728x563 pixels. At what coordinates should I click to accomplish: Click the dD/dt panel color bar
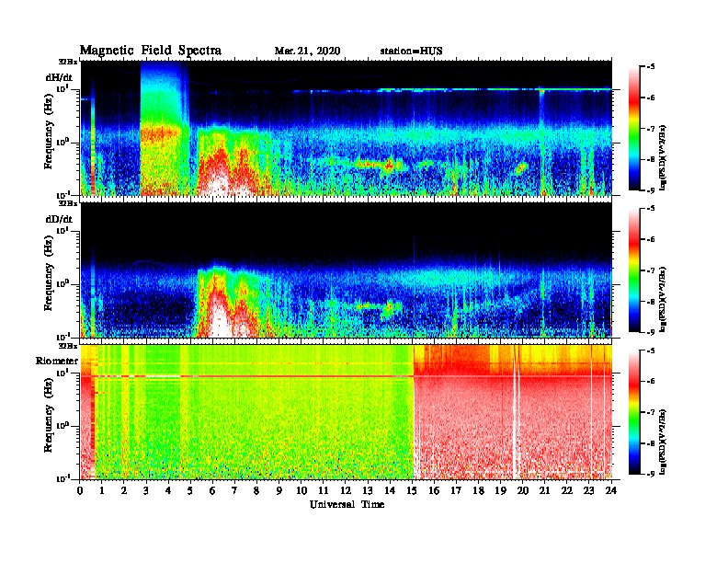(x=634, y=270)
